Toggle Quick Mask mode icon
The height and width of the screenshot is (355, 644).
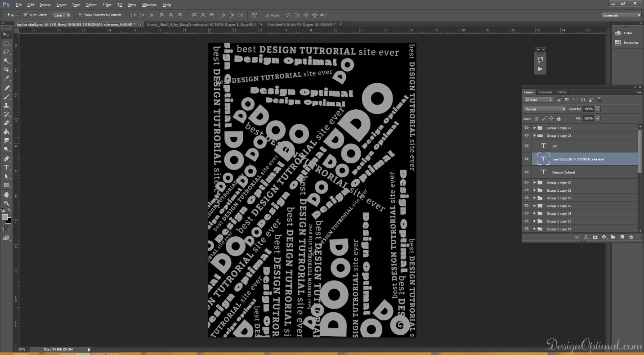tap(6, 229)
